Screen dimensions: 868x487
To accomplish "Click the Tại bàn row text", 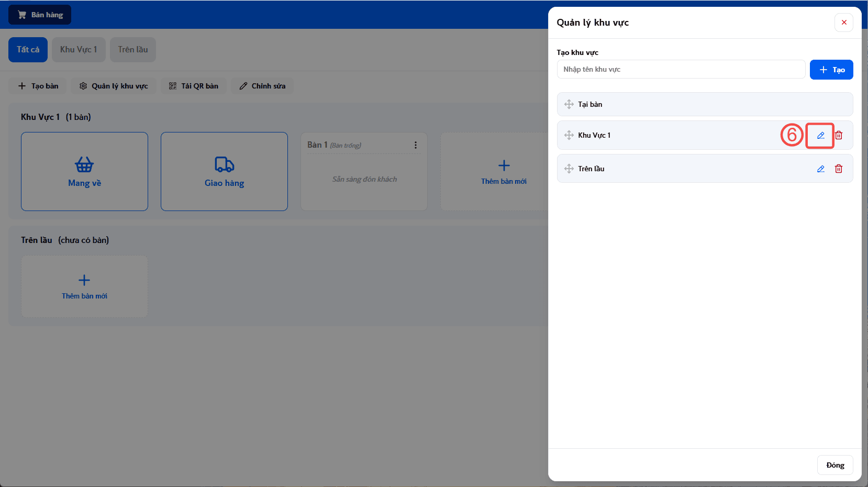I will [x=590, y=104].
